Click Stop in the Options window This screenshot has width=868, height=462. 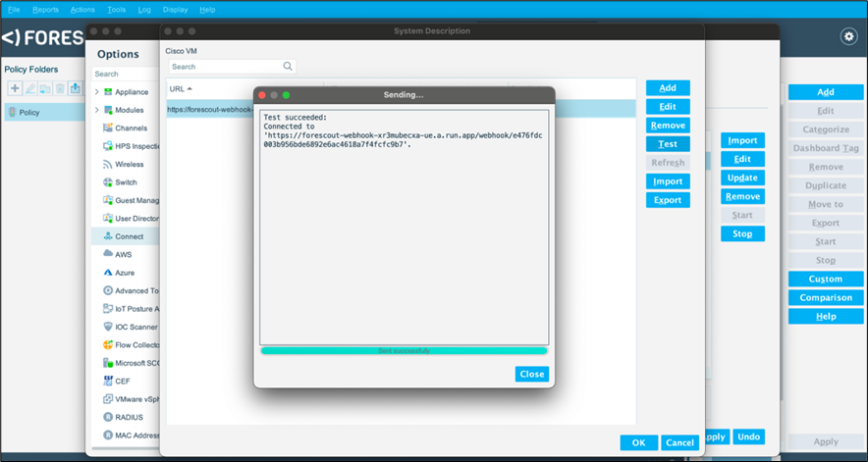click(742, 233)
